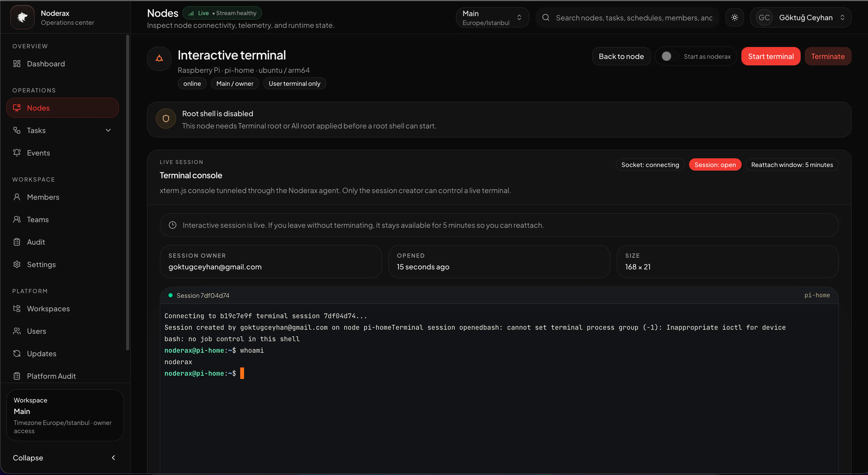
Task: Click the pi-home label in terminal header
Action: (817, 295)
